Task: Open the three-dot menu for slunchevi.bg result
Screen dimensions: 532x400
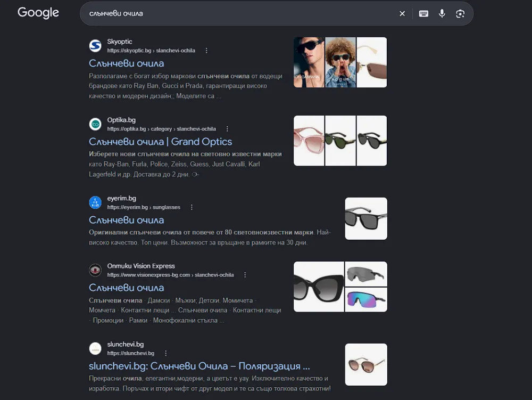Action: coord(165,353)
